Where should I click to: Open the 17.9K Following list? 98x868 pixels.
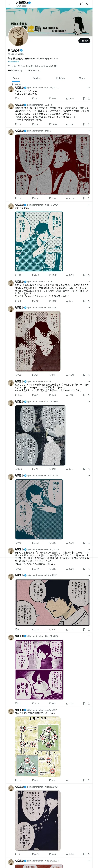[x=15, y=70]
